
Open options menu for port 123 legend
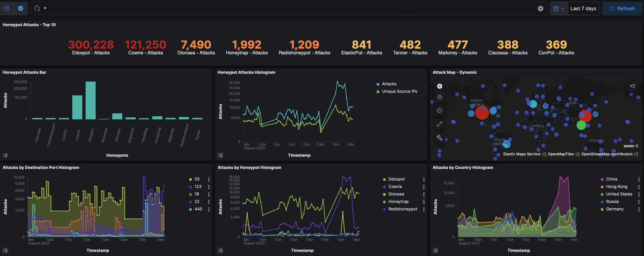209,187
